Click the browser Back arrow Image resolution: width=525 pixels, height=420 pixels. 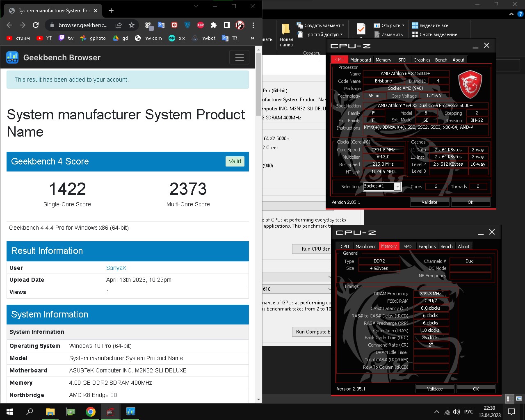coord(9,25)
